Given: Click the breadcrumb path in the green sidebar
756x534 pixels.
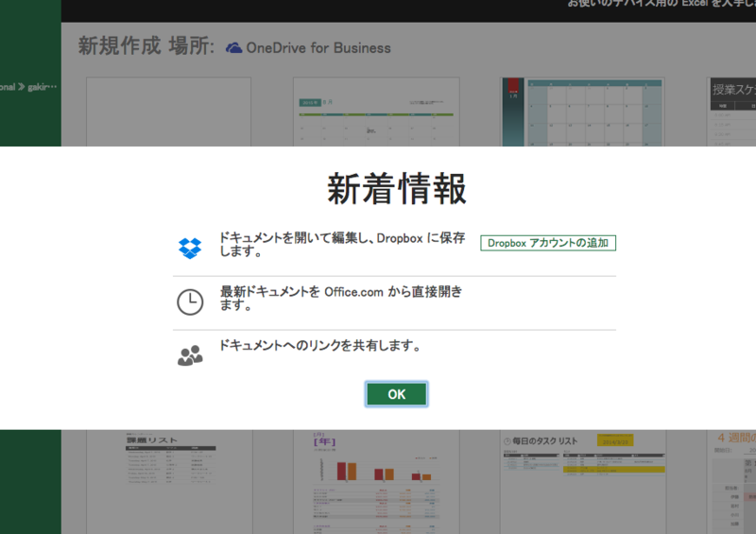Looking at the screenshot, I should [x=28, y=87].
